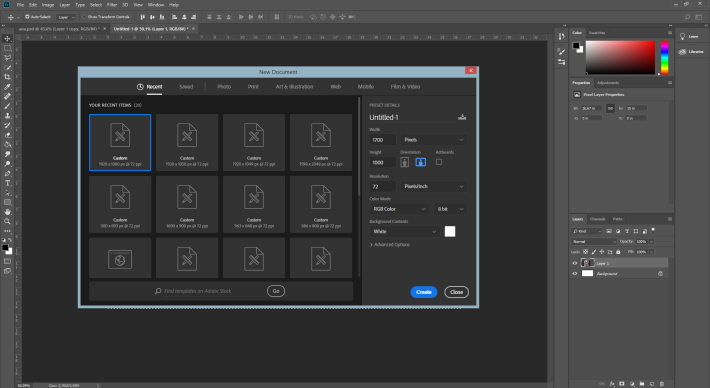Screen dimensions: 710x388
Task: Open the Pixels unit dropdown for width
Action: pyautogui.click(x=433, y=140)
